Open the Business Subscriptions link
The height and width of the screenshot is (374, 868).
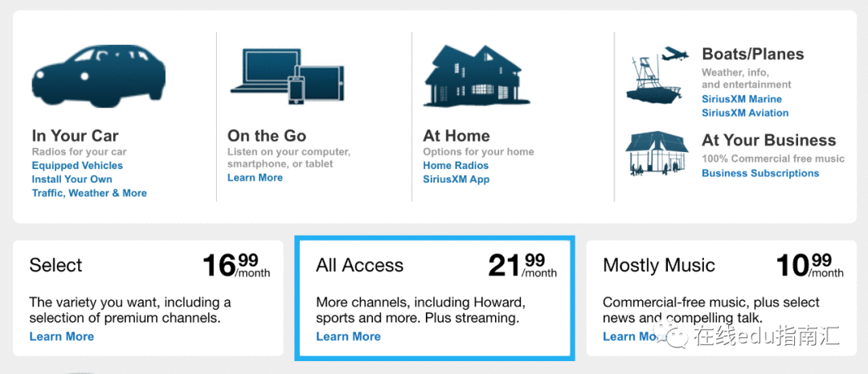coord(760,174)
